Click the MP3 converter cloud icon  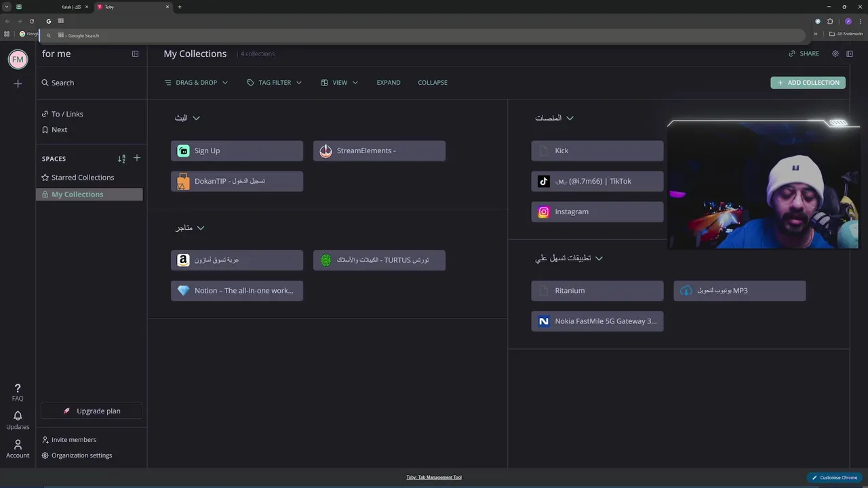[686, 290]
